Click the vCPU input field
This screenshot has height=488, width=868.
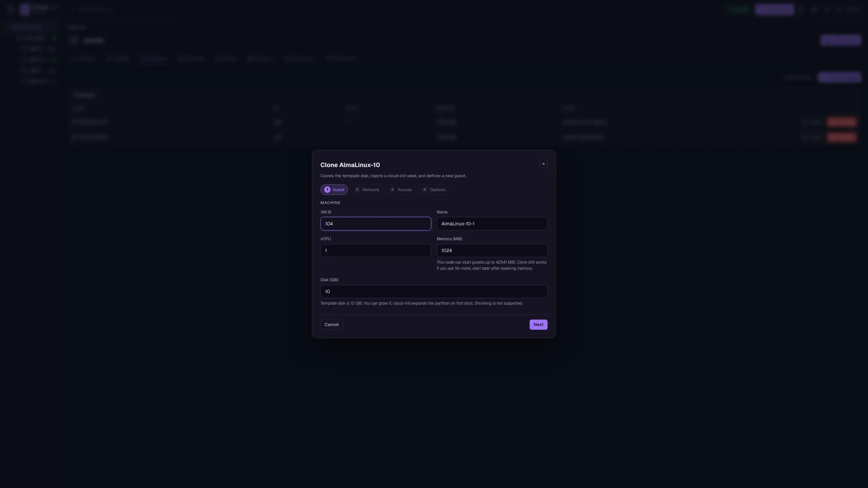(376, 251)
